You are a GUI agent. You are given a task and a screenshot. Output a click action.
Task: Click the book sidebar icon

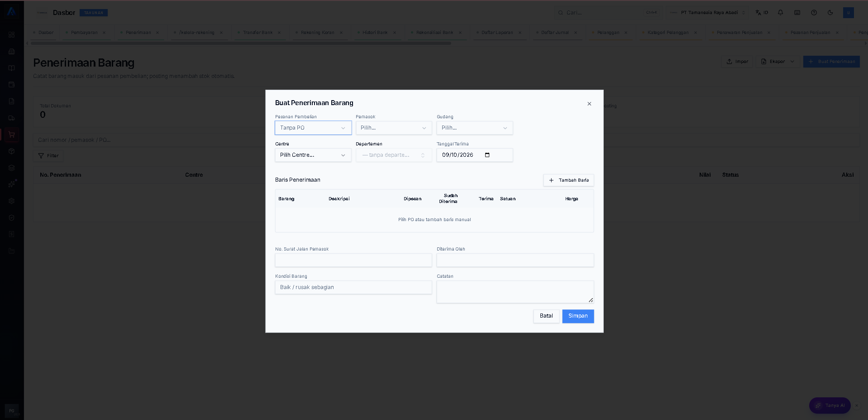(x=12, y=68)
